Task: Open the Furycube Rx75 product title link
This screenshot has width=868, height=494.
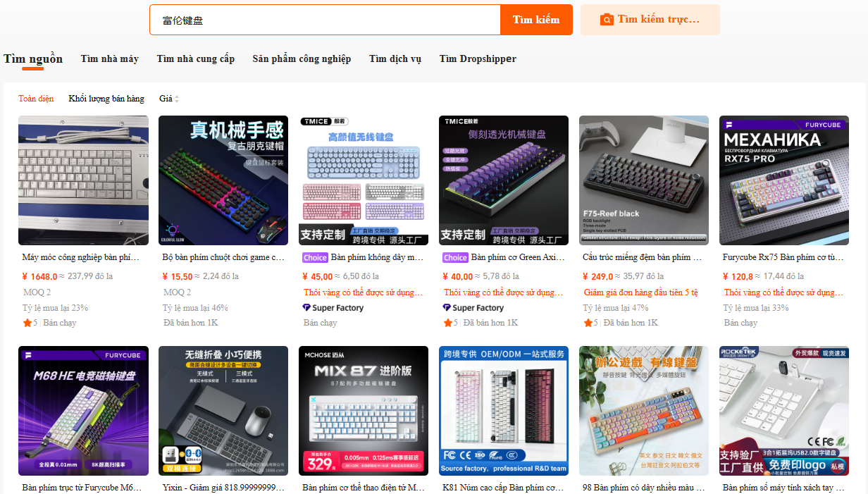Action: click(x=783, y=258)
